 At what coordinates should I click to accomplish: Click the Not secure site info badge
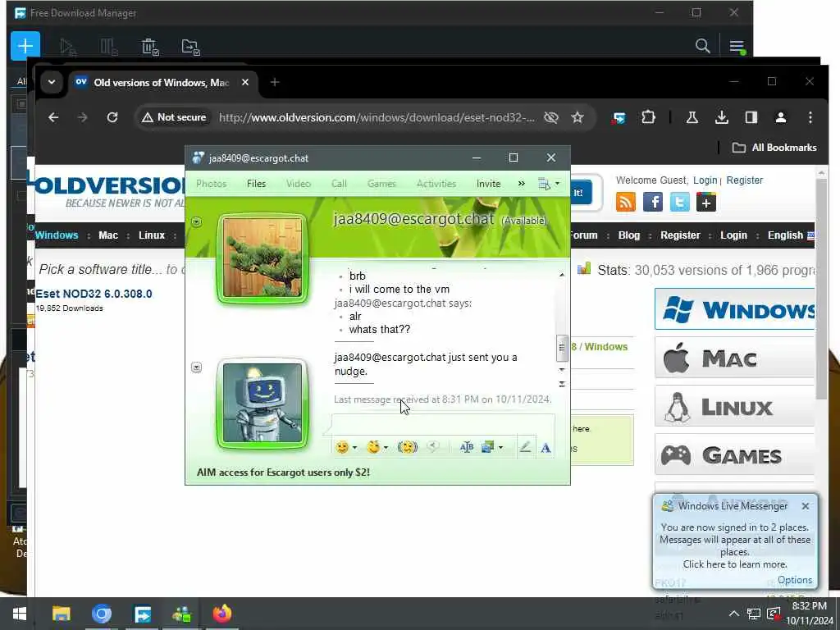(174, 117)
